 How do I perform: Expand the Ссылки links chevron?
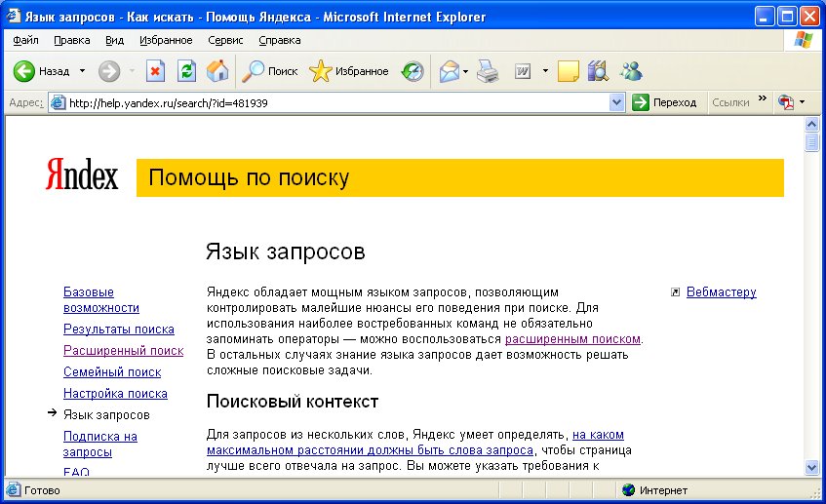[762, 98]
